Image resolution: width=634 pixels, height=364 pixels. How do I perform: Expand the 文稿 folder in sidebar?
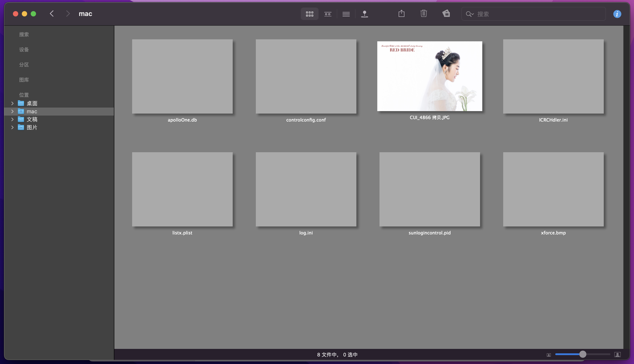click(12, 119)
